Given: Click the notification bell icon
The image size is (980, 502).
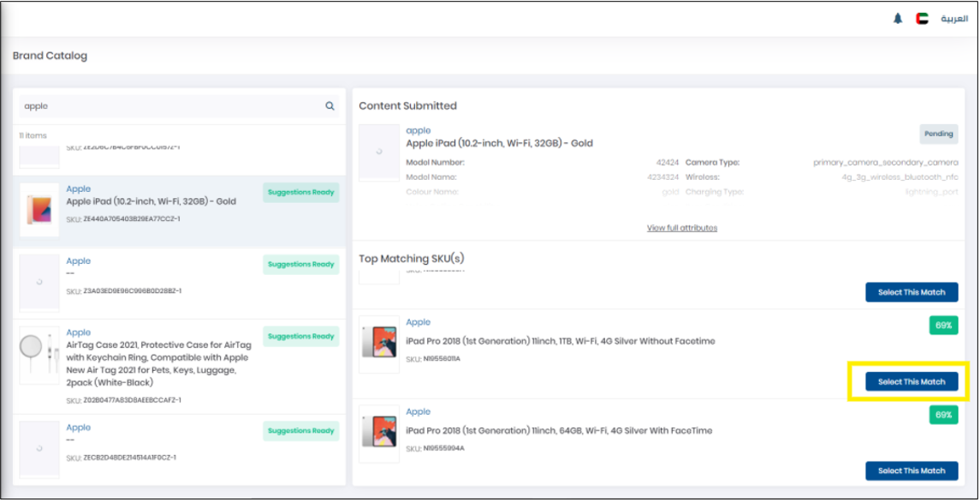Looking at the screenshot, I should pyautogui.click(x=898, y=19).
